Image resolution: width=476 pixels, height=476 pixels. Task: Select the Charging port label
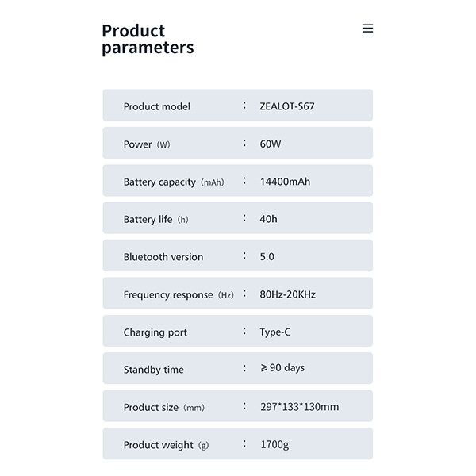click(155, 332)
